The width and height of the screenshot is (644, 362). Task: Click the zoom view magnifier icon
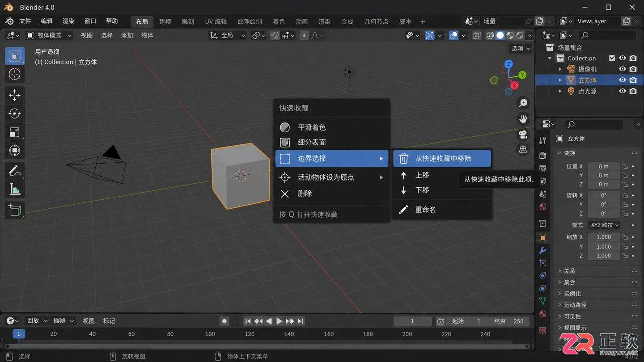click(x=523, y=103)
